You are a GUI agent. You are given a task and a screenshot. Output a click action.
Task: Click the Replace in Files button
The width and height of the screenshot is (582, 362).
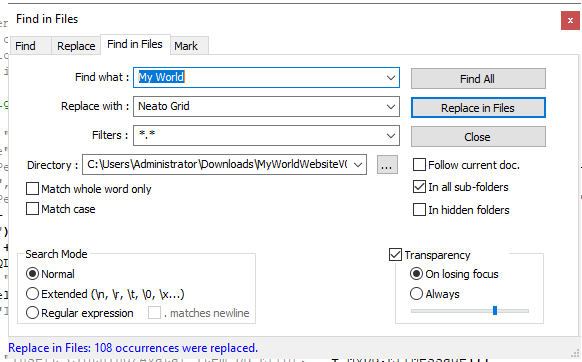click(478, 108)
